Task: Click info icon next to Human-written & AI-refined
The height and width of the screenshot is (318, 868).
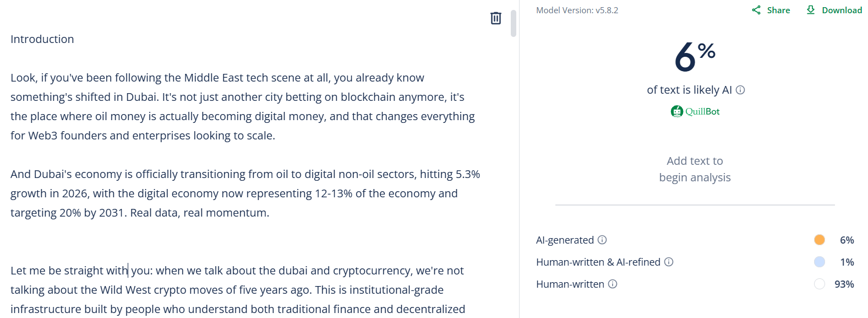Action: (669, 262)
